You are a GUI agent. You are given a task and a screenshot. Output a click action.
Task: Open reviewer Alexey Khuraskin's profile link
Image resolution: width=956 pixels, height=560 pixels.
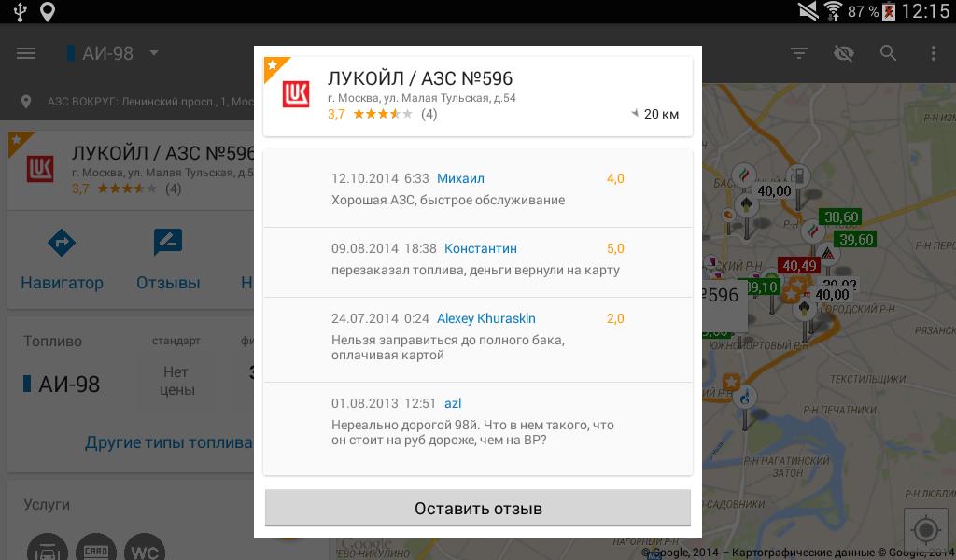click(x=485, y=318)
